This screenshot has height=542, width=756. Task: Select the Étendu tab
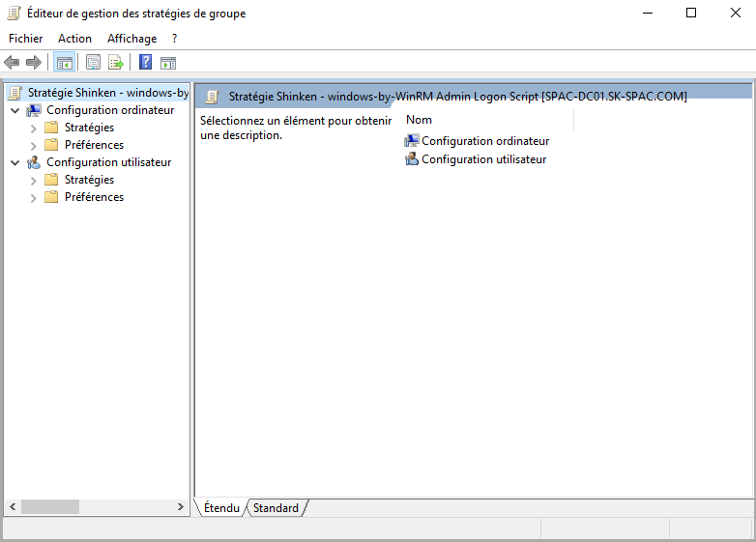coord(221,508)
